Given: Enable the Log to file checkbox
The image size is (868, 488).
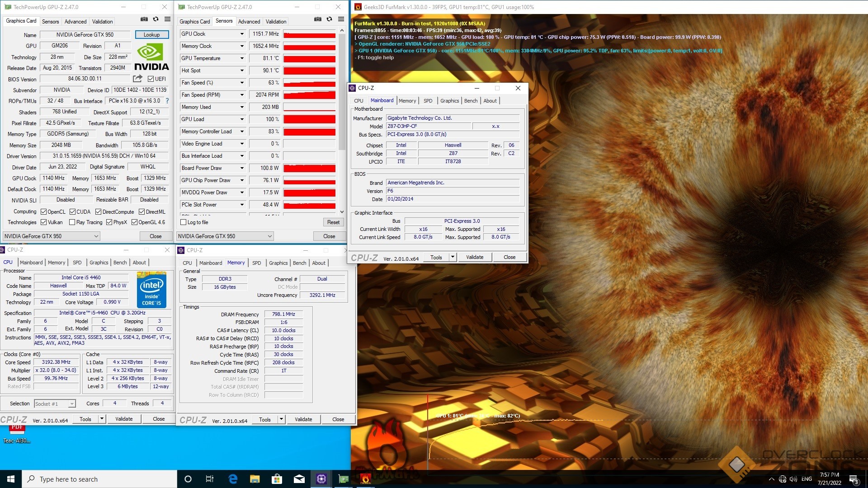Looking at the screenshot, I should point(184,222).
